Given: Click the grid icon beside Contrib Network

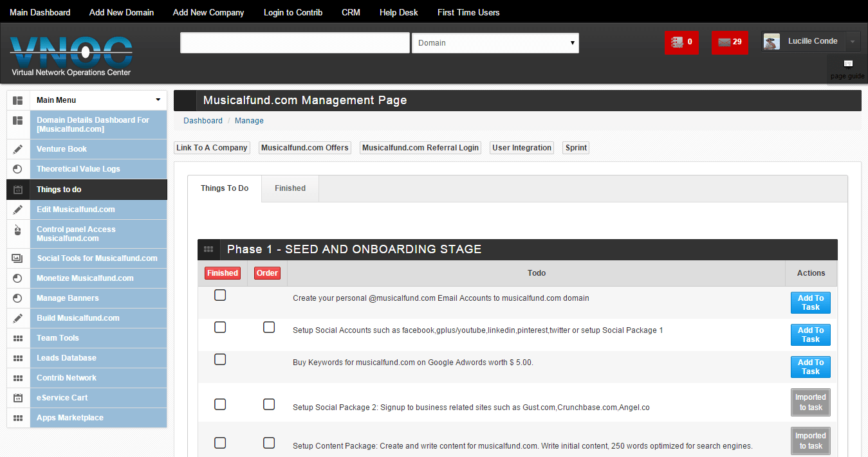Looking at the screenshot, I should [18, 378].
